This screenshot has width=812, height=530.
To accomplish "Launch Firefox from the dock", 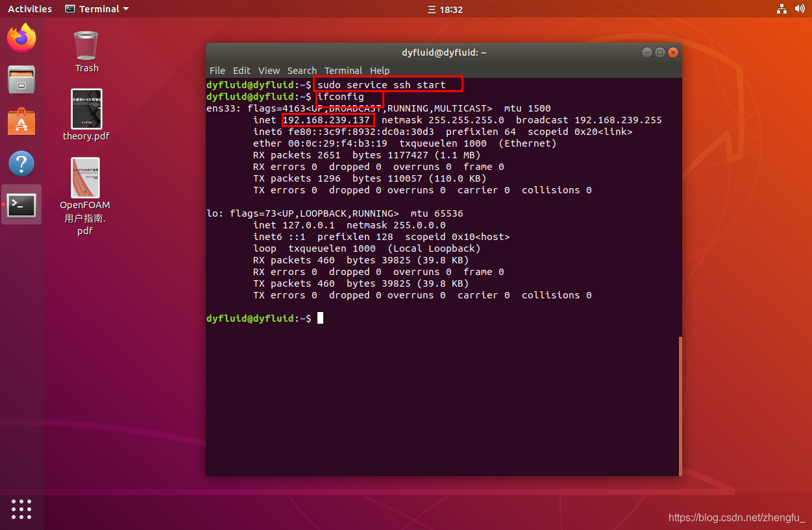I will tap(21, 38).
